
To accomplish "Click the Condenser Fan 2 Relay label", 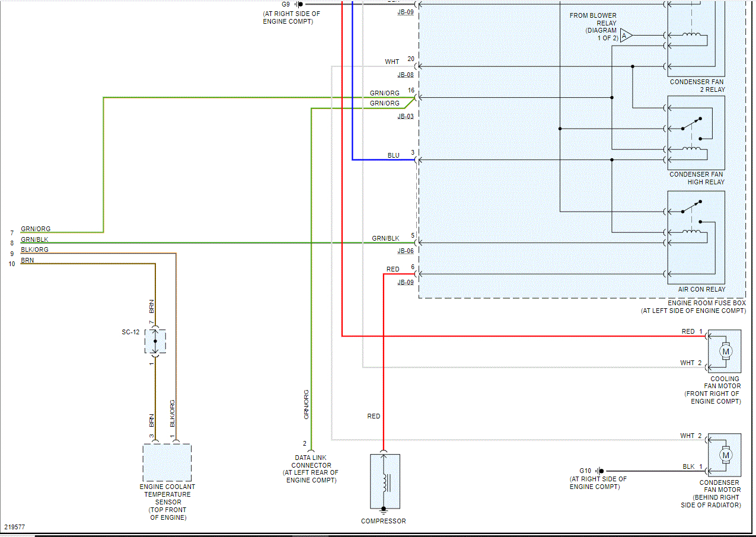I will pos(697,85).
